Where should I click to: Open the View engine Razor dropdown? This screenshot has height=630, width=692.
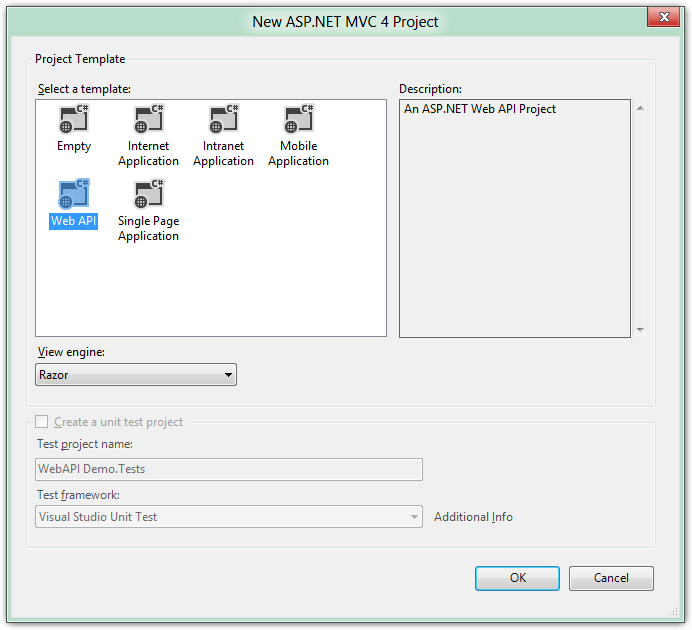136,375
